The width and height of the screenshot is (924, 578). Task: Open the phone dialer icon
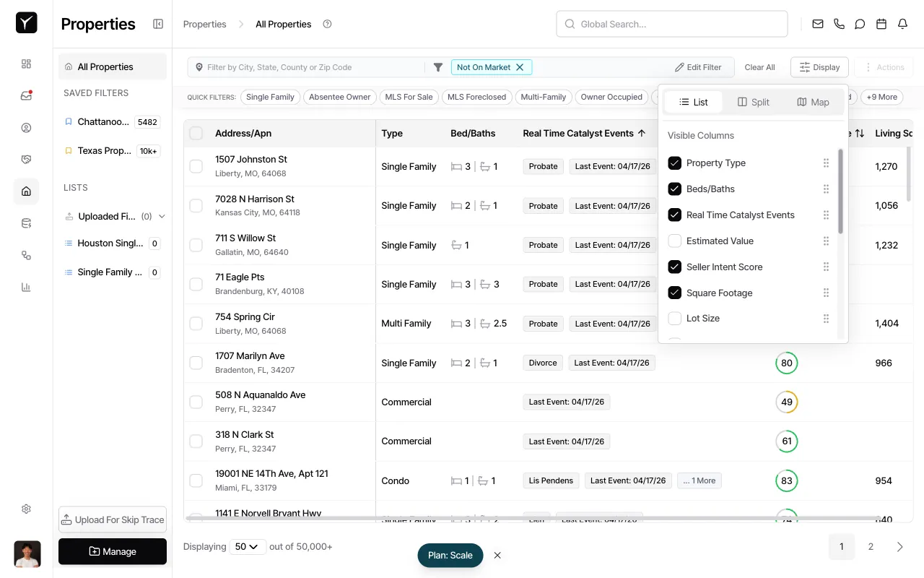(839, 24)
